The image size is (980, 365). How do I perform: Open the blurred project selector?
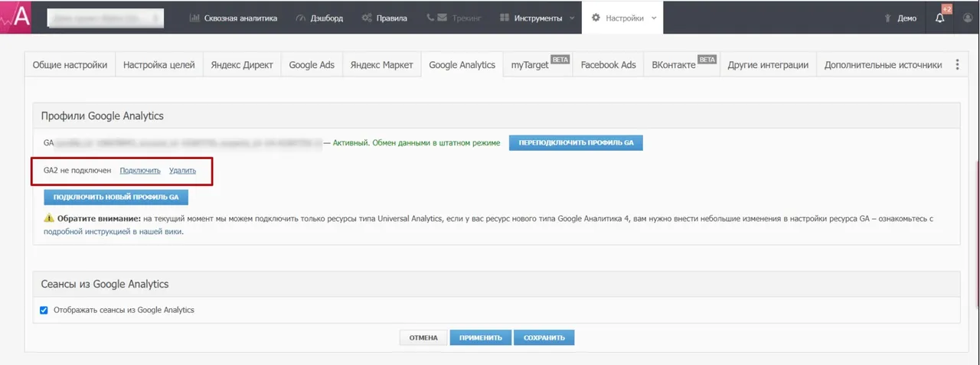(105, 18)
